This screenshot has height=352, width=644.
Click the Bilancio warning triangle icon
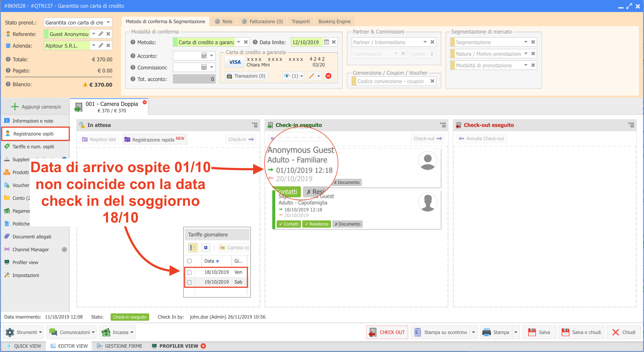click(85, 84)
